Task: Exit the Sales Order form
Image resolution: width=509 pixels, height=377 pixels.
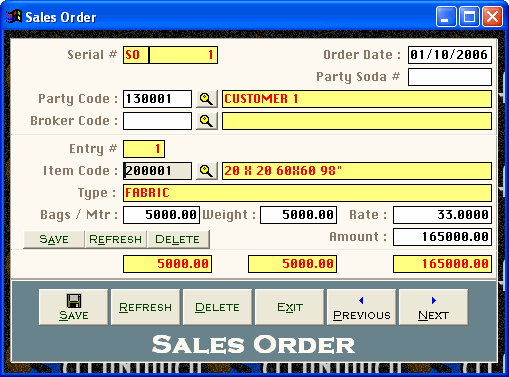Action: pyautogui.click(x=290, y=307)
